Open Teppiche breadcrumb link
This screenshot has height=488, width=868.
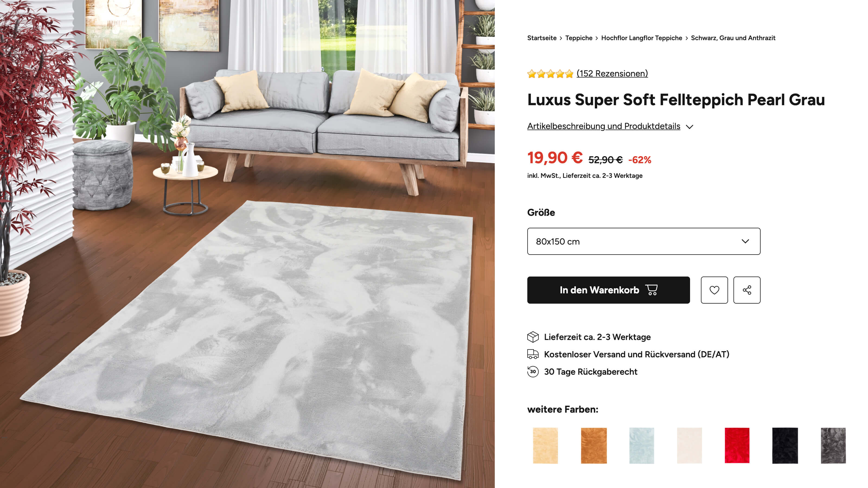click(579, 38)
